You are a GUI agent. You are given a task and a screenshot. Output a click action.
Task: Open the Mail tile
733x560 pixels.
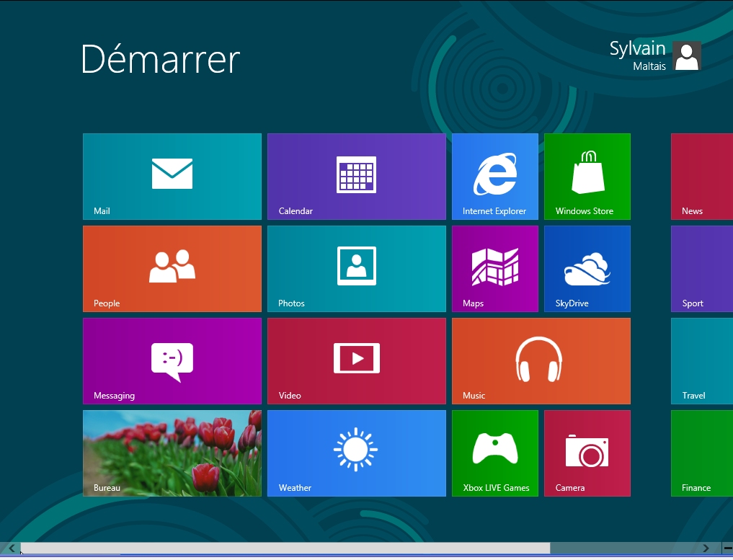tap(172, 177)
